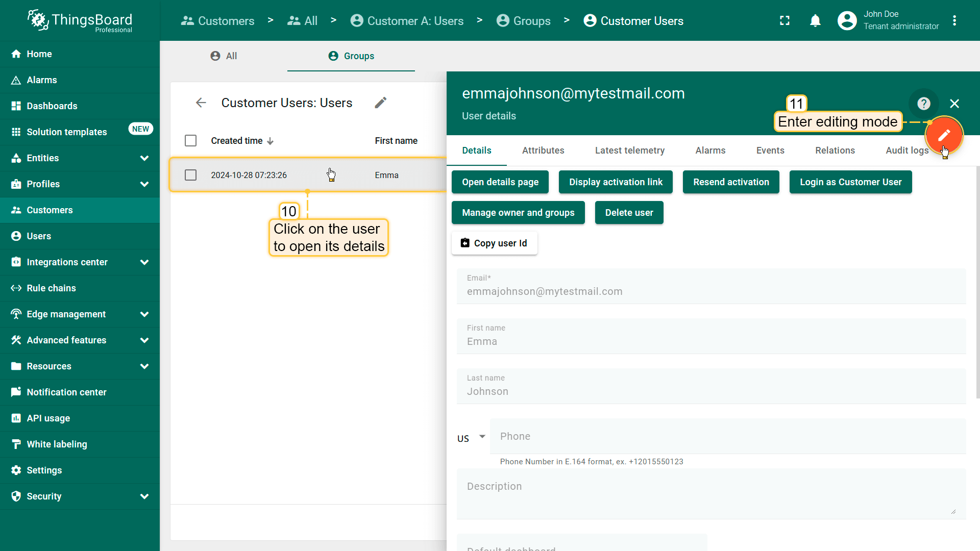980x551 pixels.
Task: Open help via question mark icon
Action: (x=923, y=104)
